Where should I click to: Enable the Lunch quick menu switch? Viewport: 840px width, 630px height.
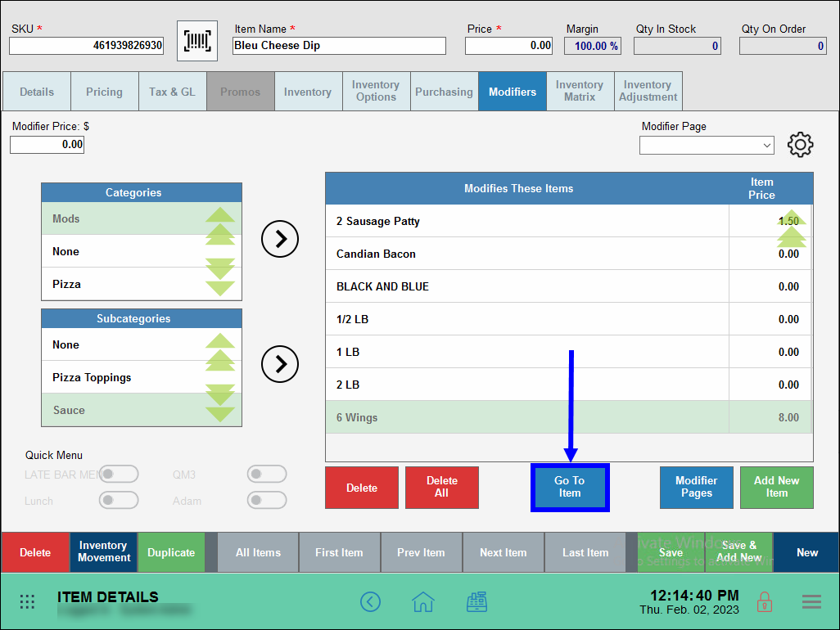pos(119,501)
